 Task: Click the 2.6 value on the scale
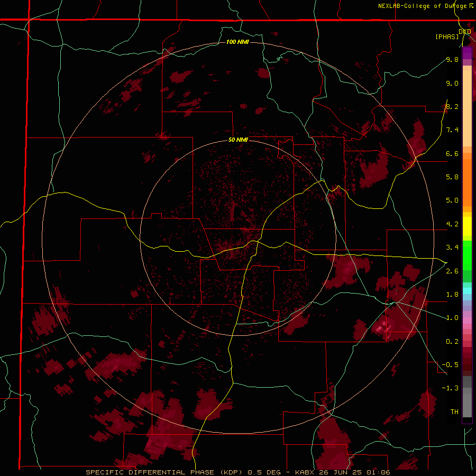(452, 271)
